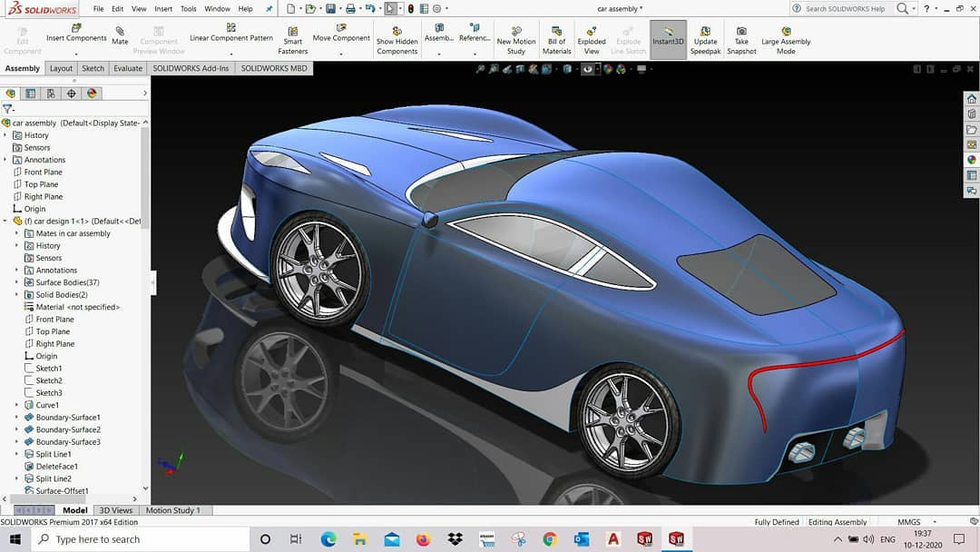Image resolution: width=980 pixels, height=552 pixels.
Task: Open SOLIDWORKS MBD tab
Action: click(x=274, y=68)
